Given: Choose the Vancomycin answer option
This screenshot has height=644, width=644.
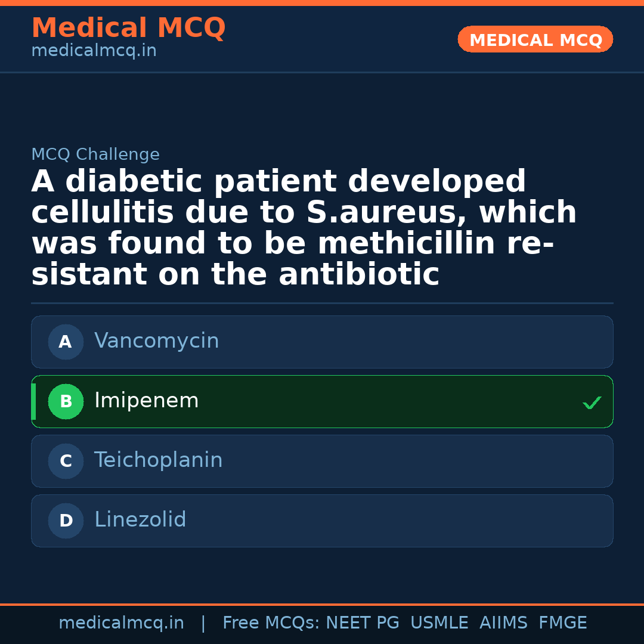Looking at the screenshot, I should [x=156, y=341].
